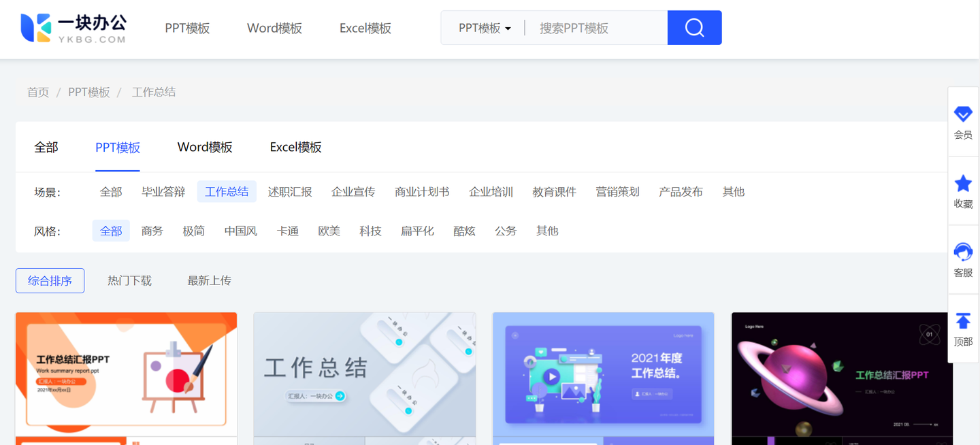The height and width of the screenshot is (445, 980).
Task: Open Excel模板 in the top navigation
Action: click(x=365, y=28)
